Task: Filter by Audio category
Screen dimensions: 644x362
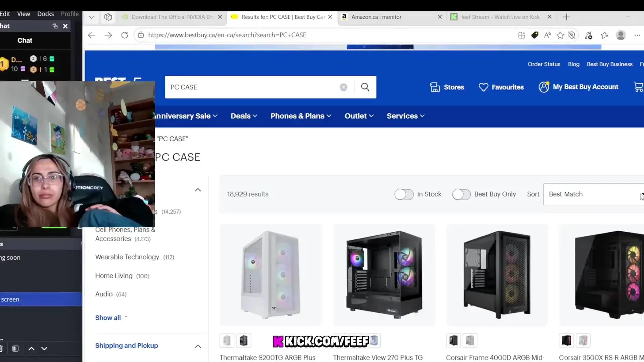Action: click(x=111, y=294)
